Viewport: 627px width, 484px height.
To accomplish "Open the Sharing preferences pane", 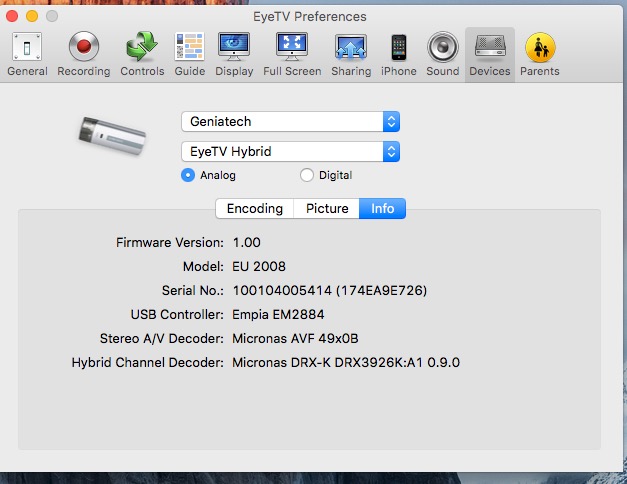I will click(x=351, y=54).
